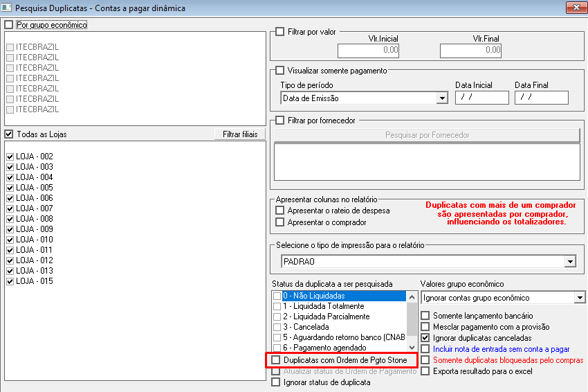Image resolution: width=588 pixels, height=392 pixels.
Task: Uncheck LOJA - 015
Action: tap(10, 281)
